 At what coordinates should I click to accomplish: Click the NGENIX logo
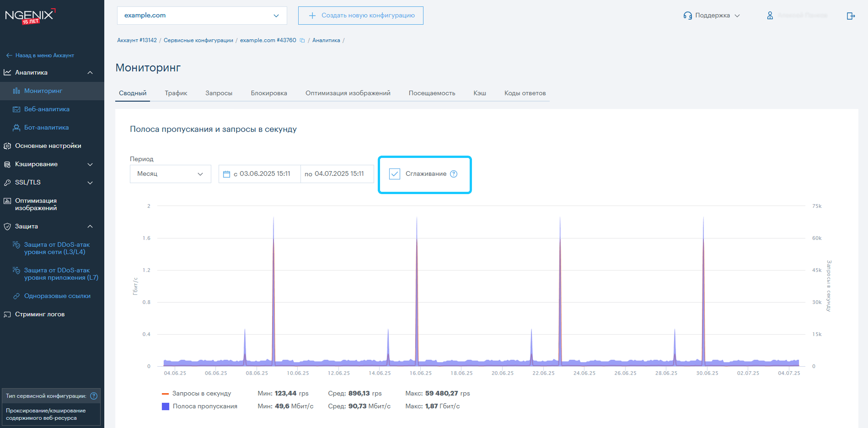click(x=30, y=16)
